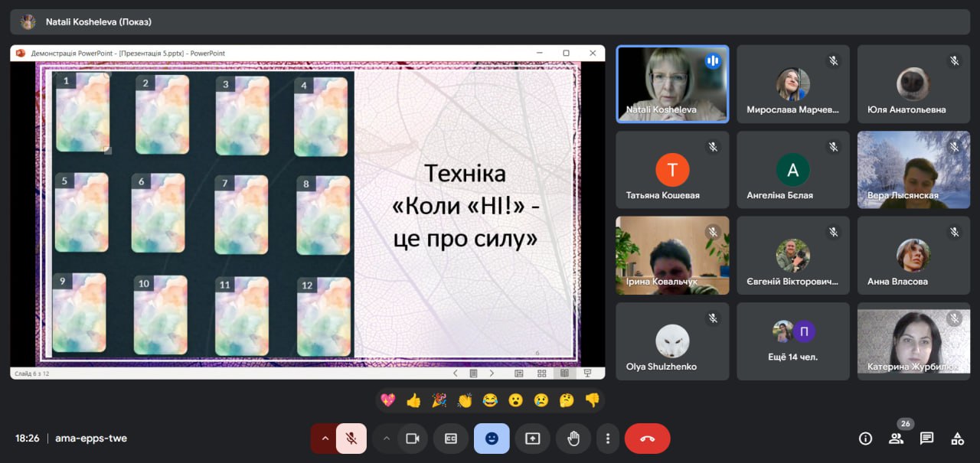This screenshot has width=980, height=463.
Task: Click the "Ещё 14 чел." tile
Action: (793, 341)
